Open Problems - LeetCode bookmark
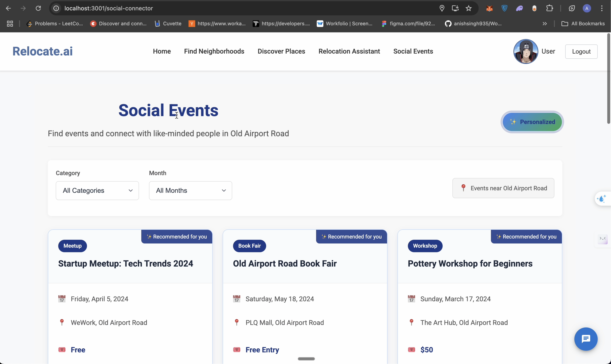Viewport: 611px width, 364px height. coord(55,24)
